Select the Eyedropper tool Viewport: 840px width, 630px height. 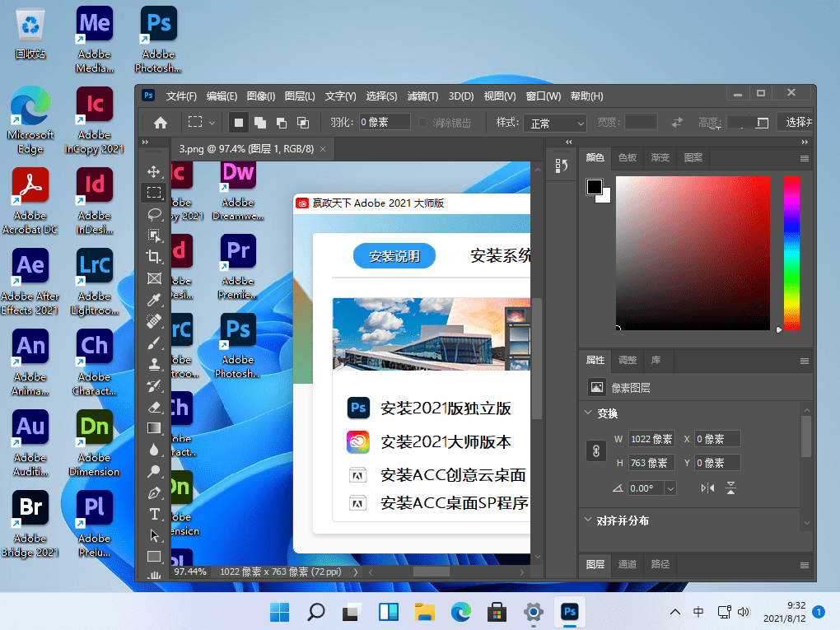point(154,300)
